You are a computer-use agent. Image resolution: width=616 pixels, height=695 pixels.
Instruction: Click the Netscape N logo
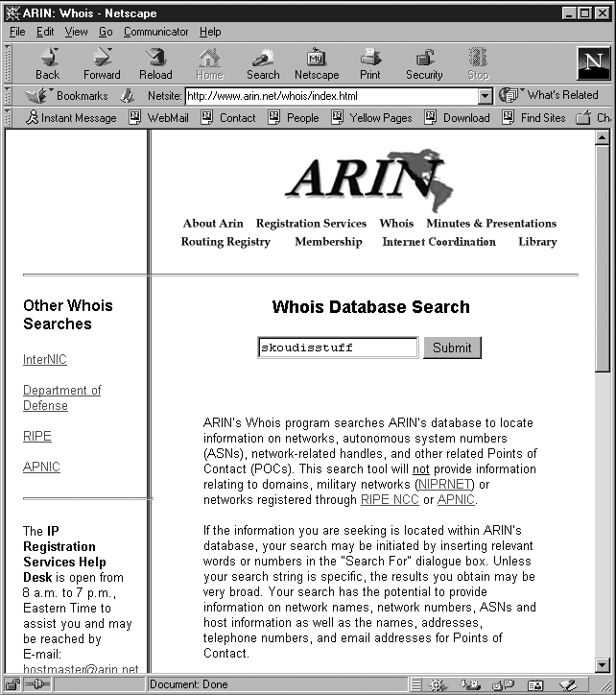[x=594, y=62]
